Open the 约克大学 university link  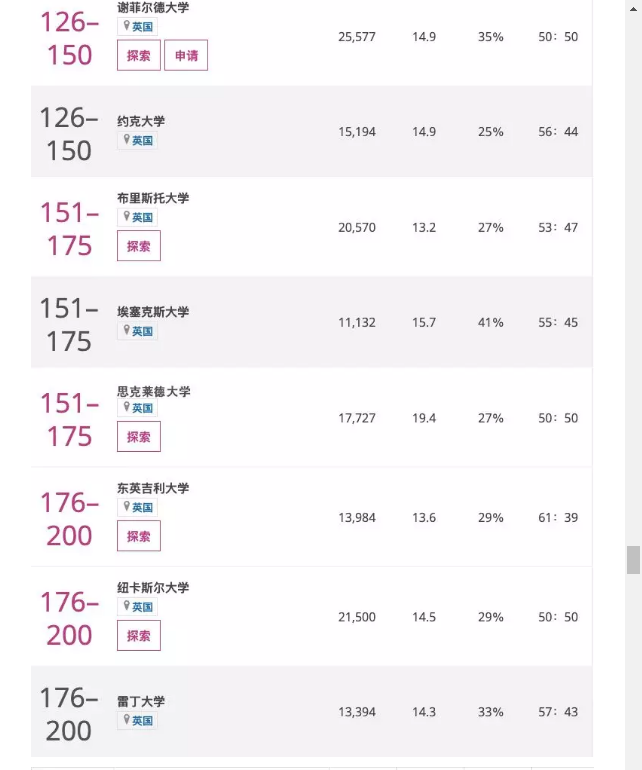(141, 121)
